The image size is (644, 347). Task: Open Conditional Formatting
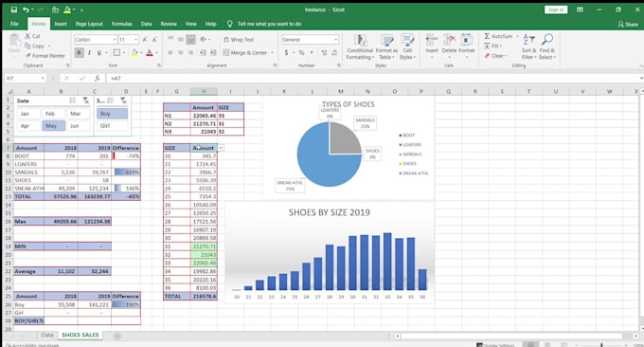click(360, 46)
